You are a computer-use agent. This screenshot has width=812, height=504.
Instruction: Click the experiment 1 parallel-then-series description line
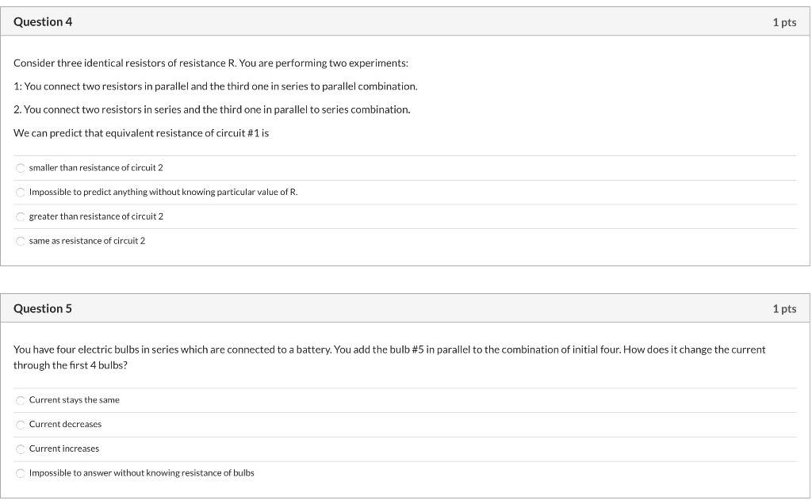216,86
